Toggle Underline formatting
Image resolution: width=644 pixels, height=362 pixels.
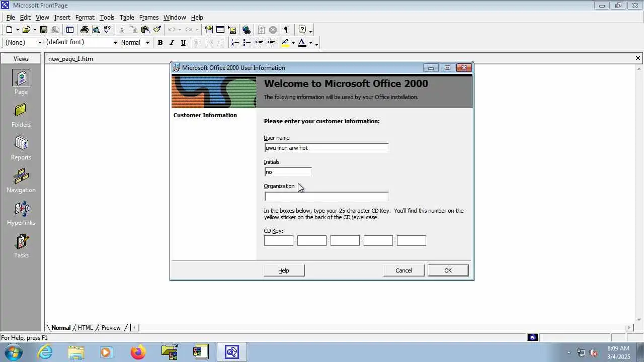[x=183, y=43]
